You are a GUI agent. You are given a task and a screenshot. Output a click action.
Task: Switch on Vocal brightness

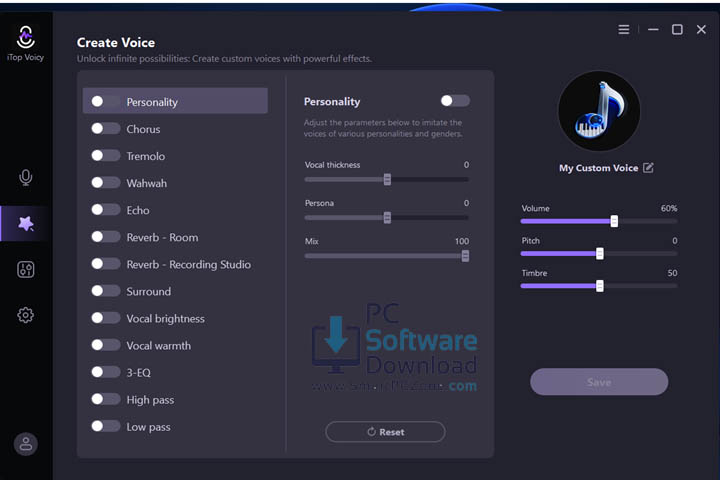point(106,318)
